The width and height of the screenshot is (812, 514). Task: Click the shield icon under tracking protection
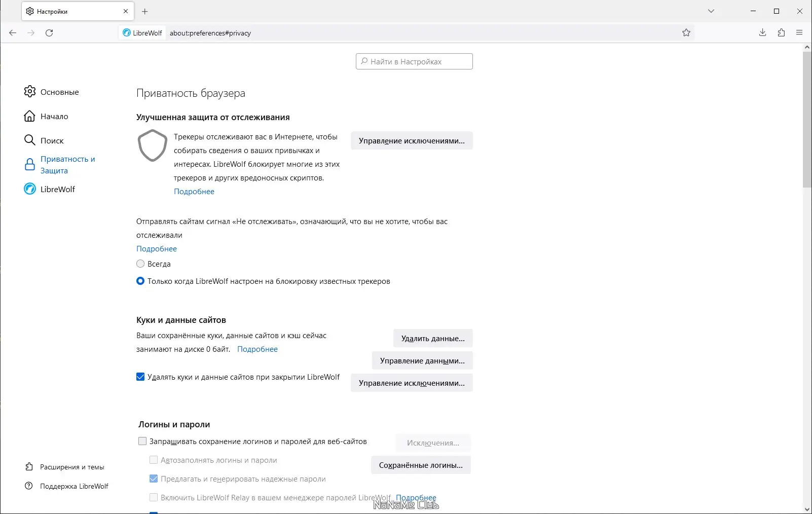tap(153, 145)
